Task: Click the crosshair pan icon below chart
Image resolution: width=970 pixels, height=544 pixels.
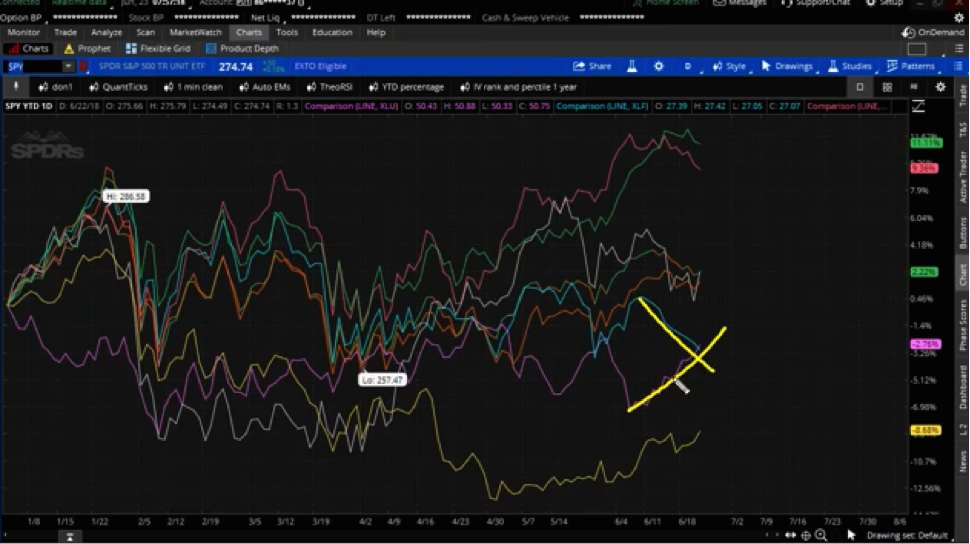Action: (806, 535)
